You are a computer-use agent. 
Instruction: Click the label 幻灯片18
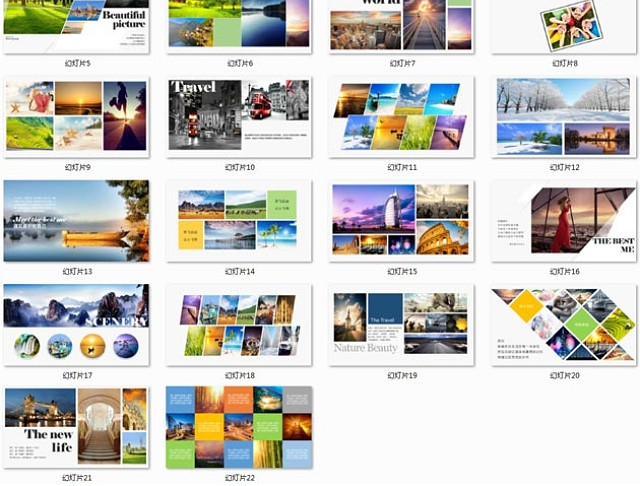click(x=240, y=375)
